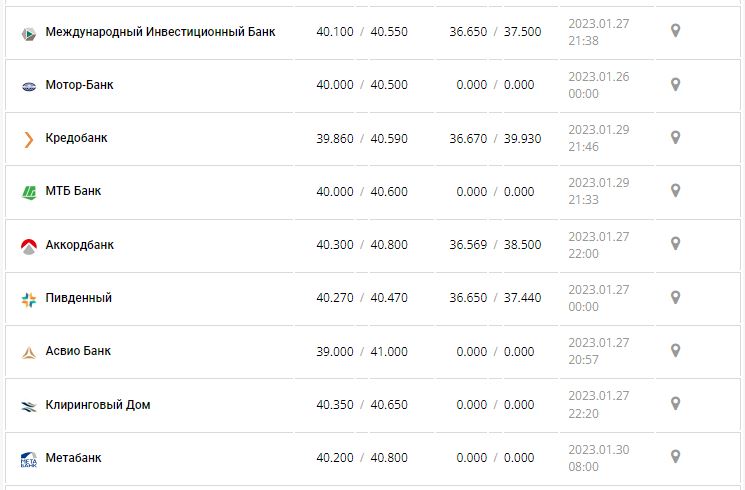Click the map pin for Асвио Банк
The height and width of the screenshot is (490, 745).
pos(675,351)
